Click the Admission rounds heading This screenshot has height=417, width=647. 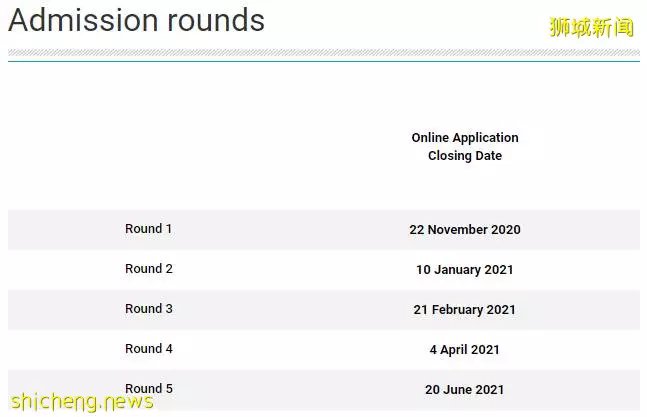[x=136, y=20]
